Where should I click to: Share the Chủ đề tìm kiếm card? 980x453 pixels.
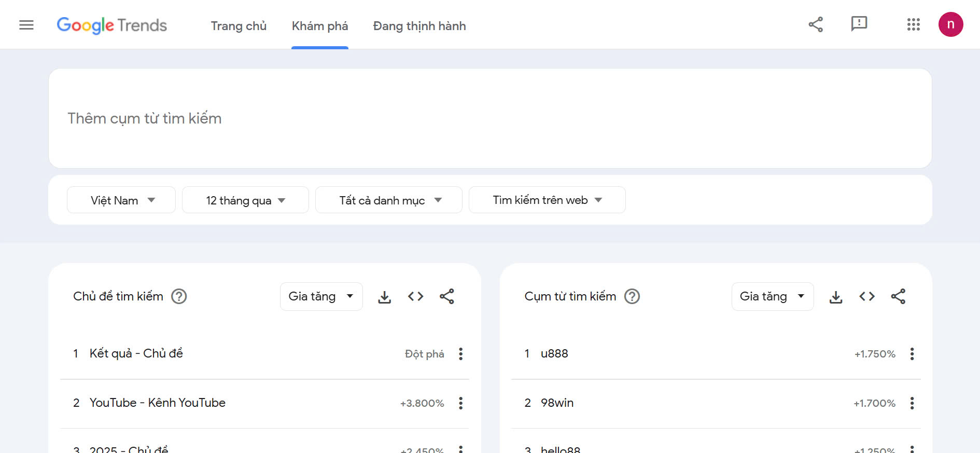pyautogui.click(x=446, y=296)
